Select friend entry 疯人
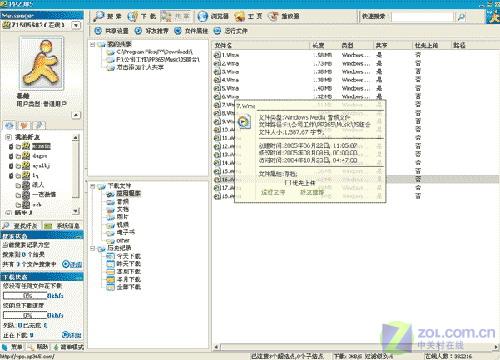This screenshot has width=500, height=360. pos(38,185)
